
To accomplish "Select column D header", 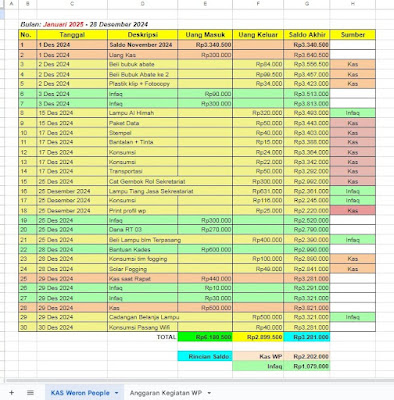I will coord(143,4).
